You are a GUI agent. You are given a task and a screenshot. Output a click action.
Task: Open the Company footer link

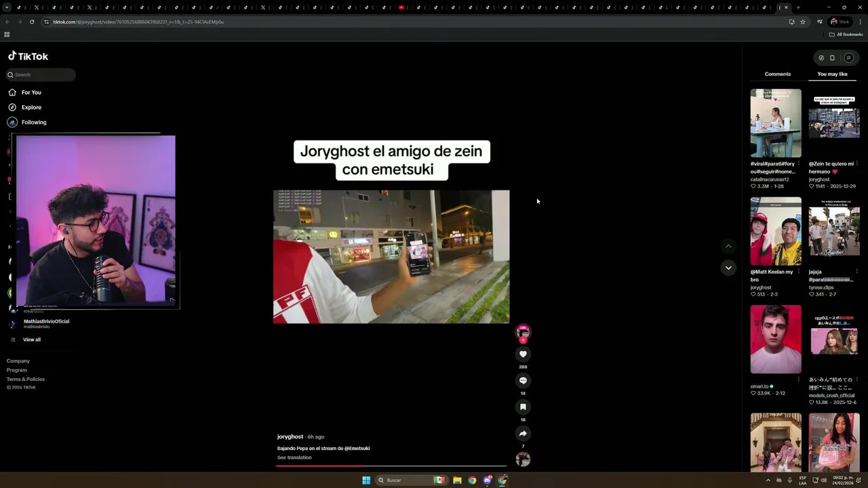18,361
